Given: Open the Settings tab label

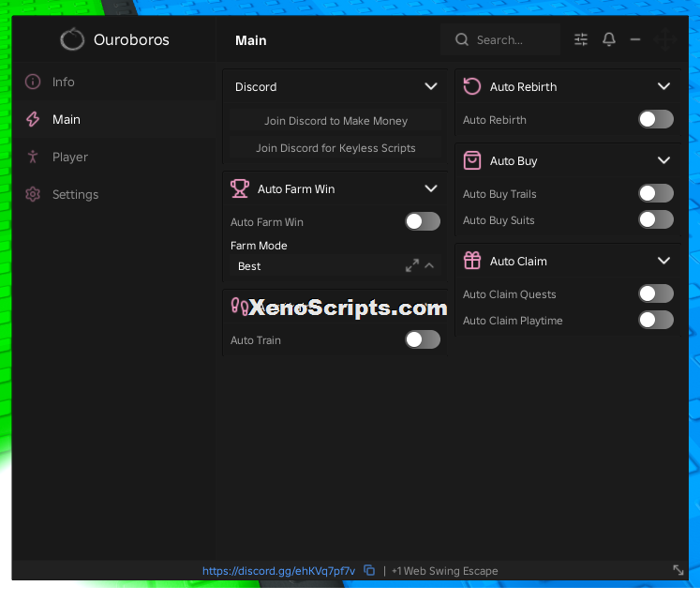Looking at the screenshot, I should tap(76, 195).
